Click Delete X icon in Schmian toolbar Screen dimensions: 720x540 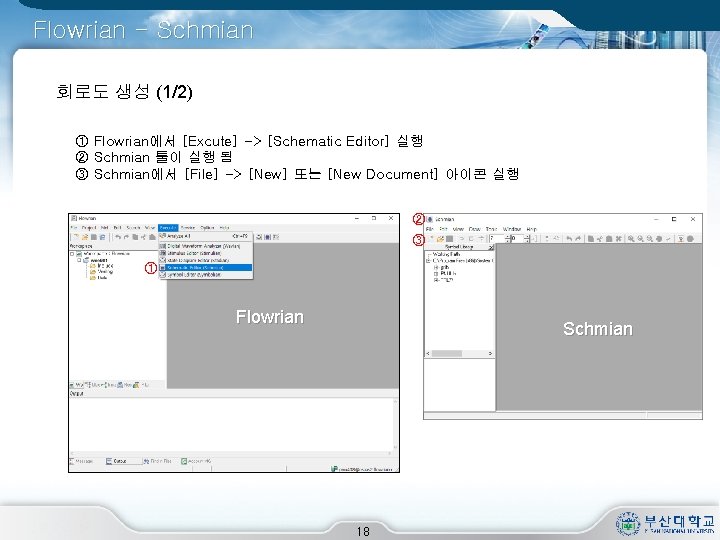[x=618, y=239]
